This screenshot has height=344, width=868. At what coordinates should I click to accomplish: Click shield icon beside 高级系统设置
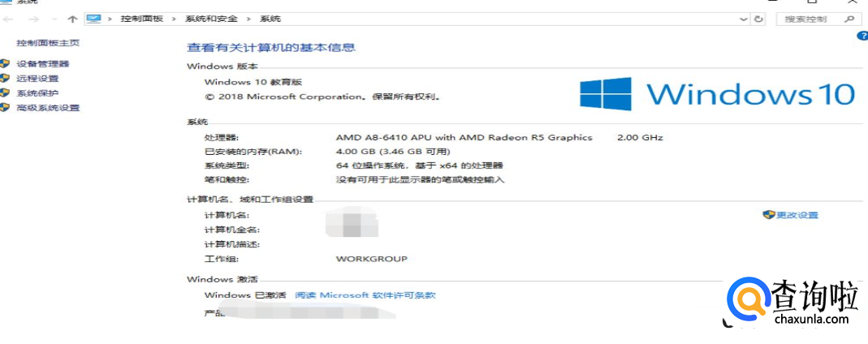click(5, 107)
